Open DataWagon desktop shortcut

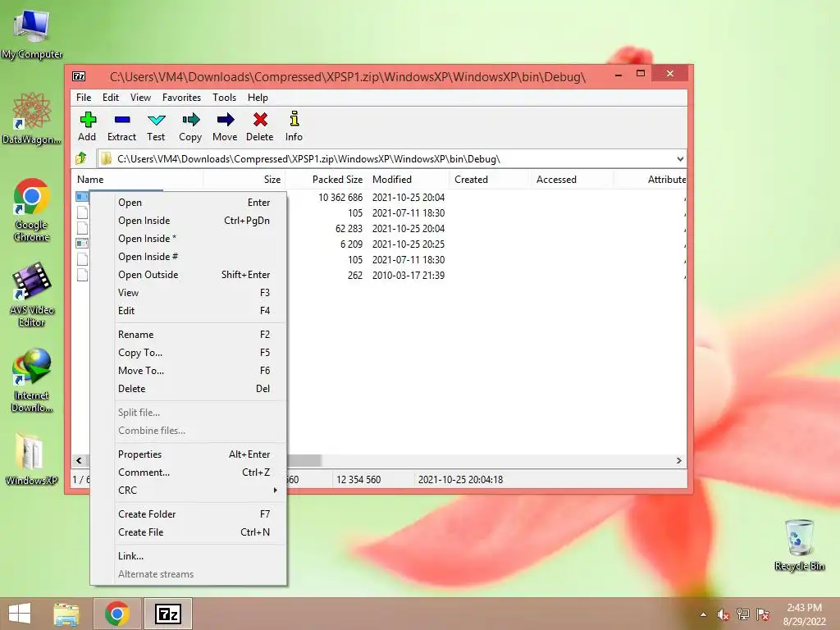pos(32,118)
